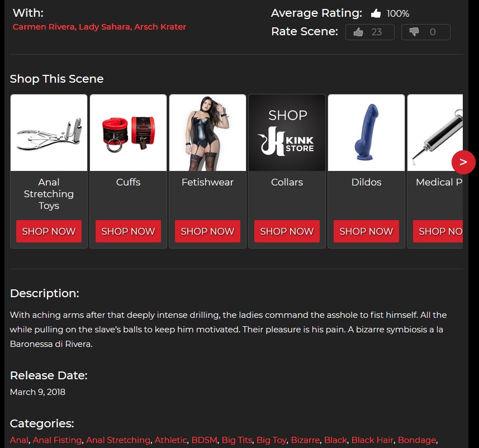
Task: Open the Bizarre category link
Action: (305, 440)
